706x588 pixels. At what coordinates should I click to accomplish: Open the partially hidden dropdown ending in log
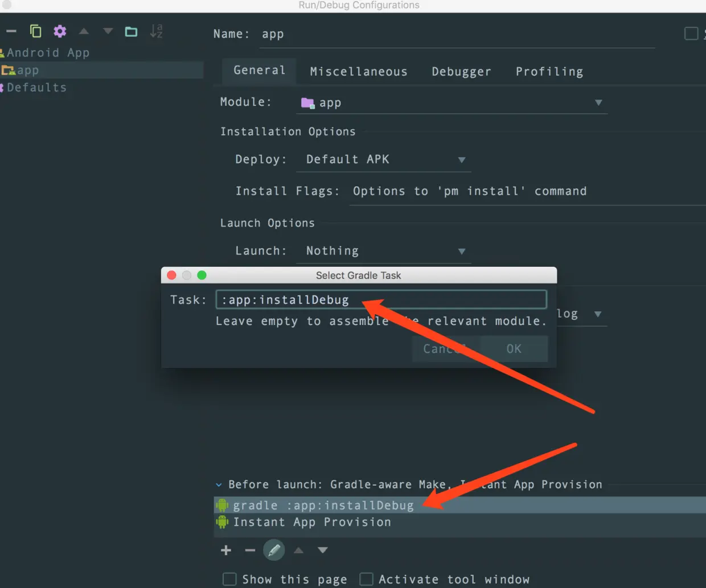coord(582,314)
